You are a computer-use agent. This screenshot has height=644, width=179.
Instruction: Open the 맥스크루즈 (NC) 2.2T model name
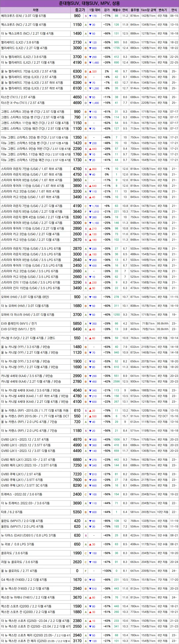[24, 25]
